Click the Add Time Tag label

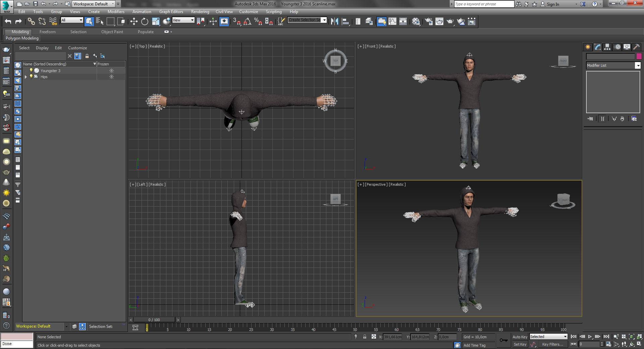pos(474,345)
